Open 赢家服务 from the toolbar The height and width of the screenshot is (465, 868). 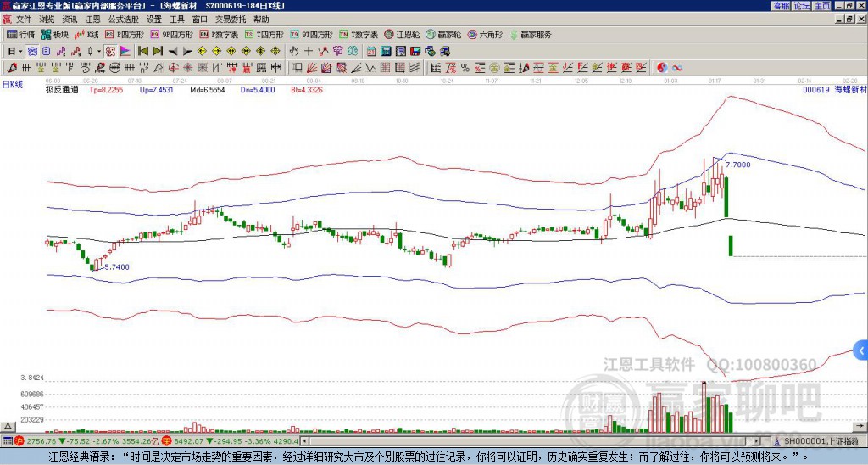point(531,34)
